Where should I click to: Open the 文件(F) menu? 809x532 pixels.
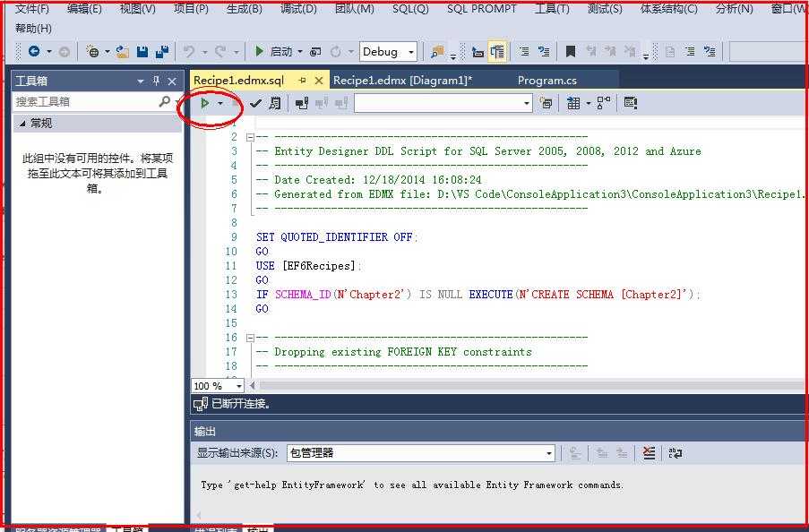point(32,9)
